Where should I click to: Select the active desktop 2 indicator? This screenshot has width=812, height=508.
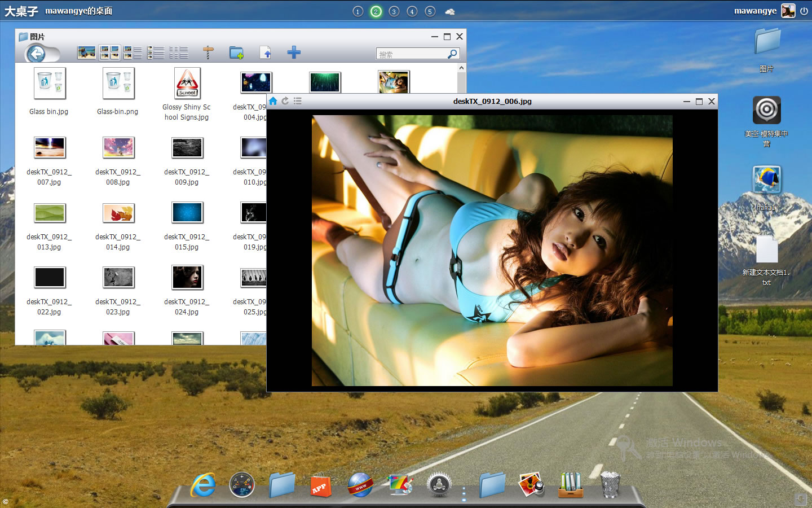tap(376, 11)
